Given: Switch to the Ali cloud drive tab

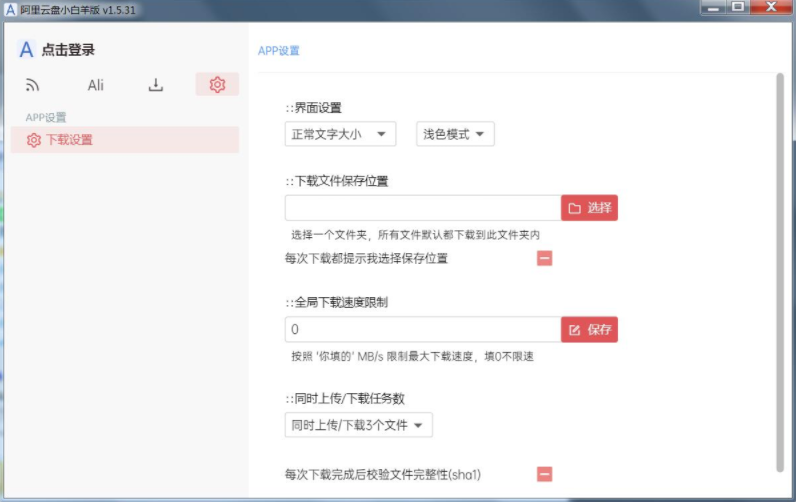Looking at the screenshot, I should (95, 85).
